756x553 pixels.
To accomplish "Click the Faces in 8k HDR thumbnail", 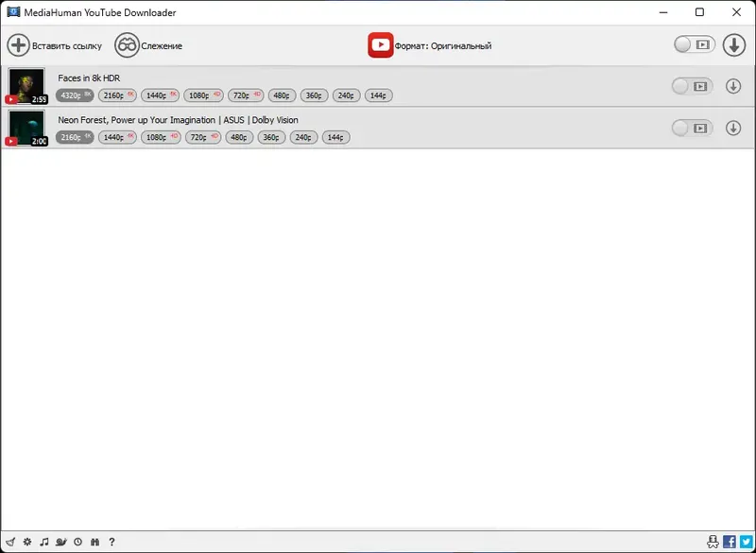I will pyautogui.click(x=27, y=86).
